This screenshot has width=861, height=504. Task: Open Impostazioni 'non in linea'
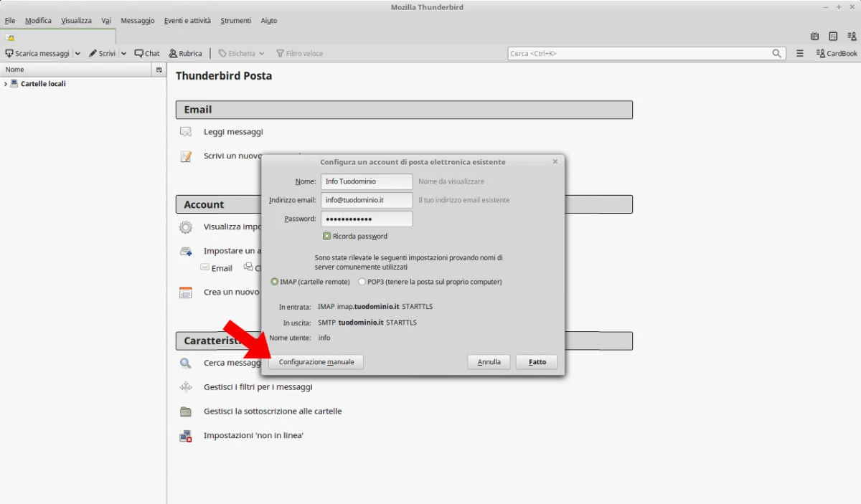tap(253, 436)
